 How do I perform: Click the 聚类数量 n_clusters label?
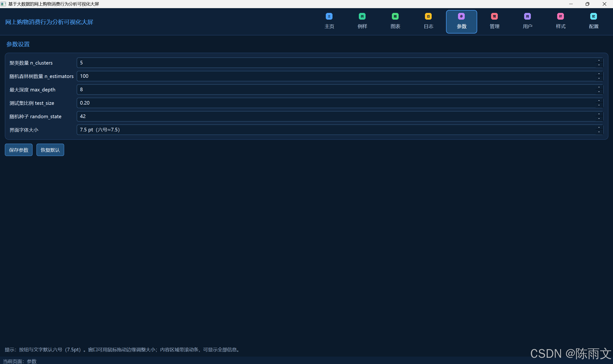[x=31, y=63]
